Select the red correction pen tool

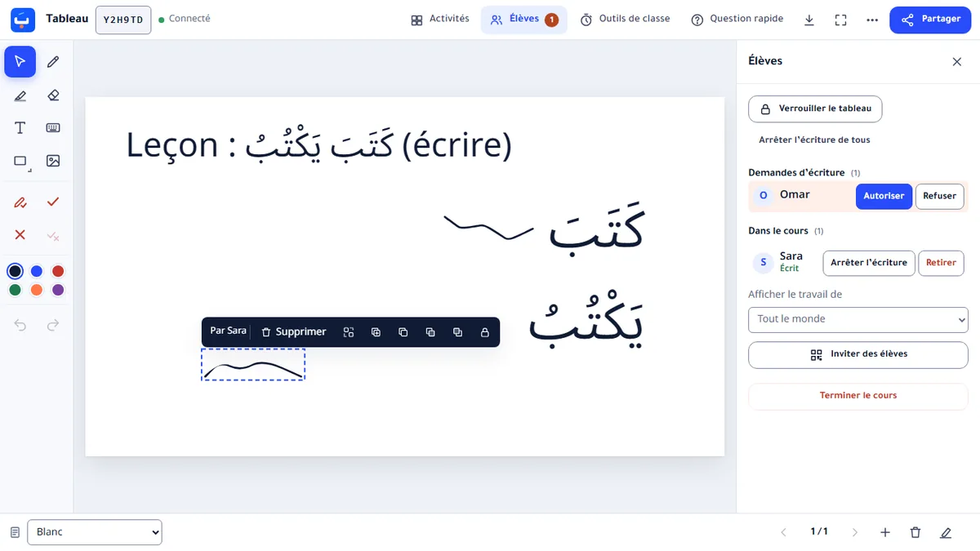pyautogui.click(x=20, y=202)
